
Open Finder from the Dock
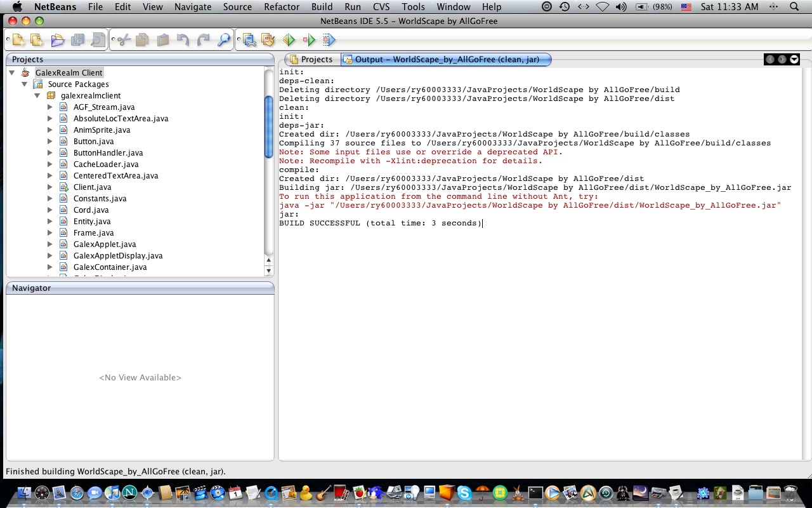point(25,493)
